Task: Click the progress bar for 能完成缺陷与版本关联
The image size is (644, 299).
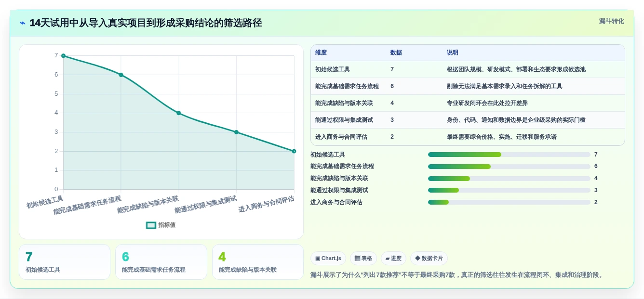Action: coord(509,179)
